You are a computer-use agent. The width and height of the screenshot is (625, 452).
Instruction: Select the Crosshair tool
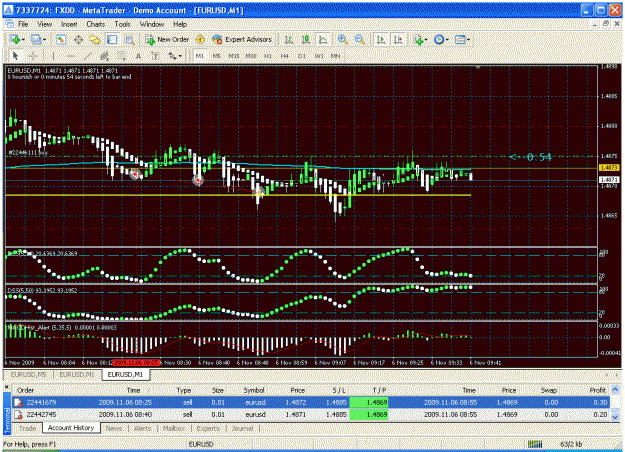[x=33, y=56]
